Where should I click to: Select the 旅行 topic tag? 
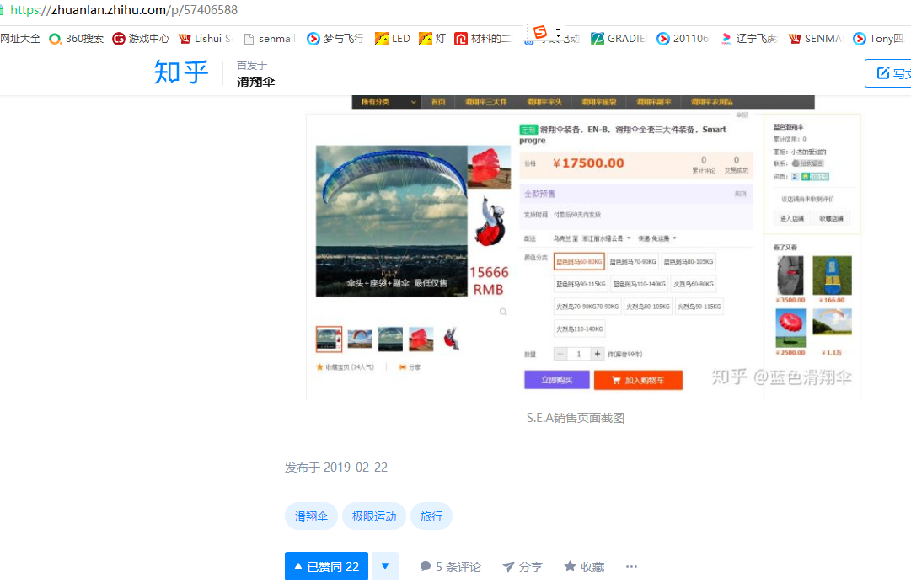pos(431,516)
